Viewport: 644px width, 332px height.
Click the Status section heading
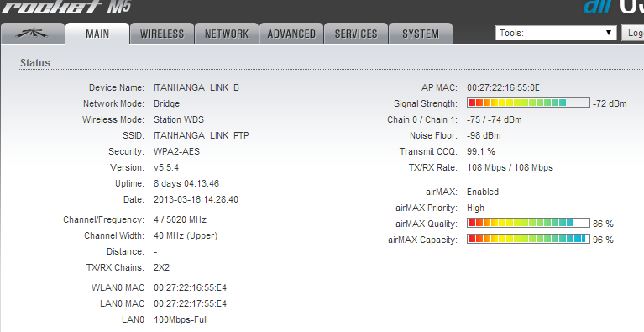(35, 63)
